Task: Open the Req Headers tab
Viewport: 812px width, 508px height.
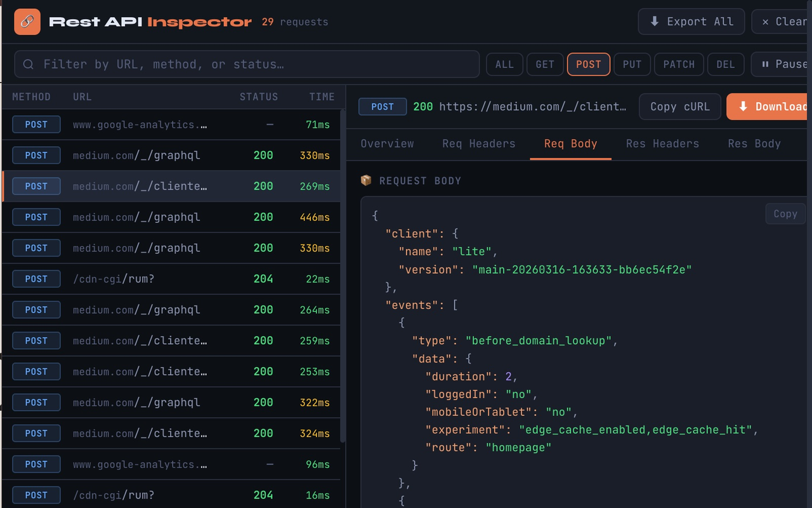Action: 478,144
